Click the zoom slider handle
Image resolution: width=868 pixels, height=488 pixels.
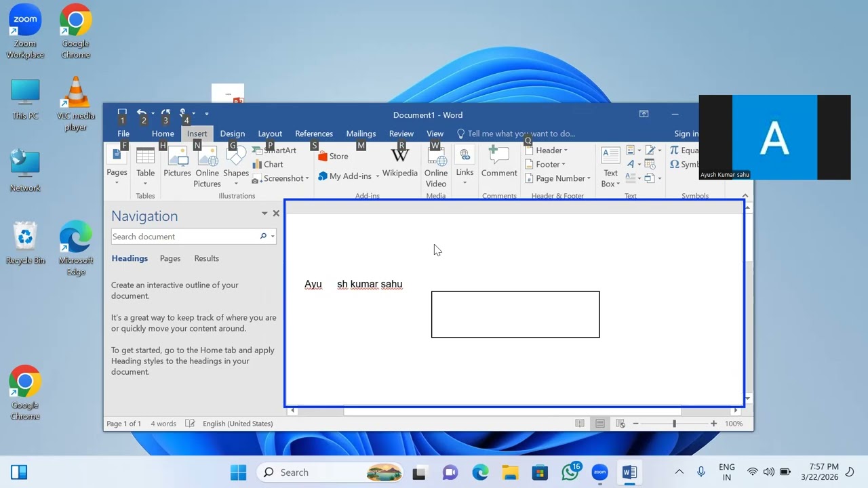pyautogui.click(x=674, y=424)
